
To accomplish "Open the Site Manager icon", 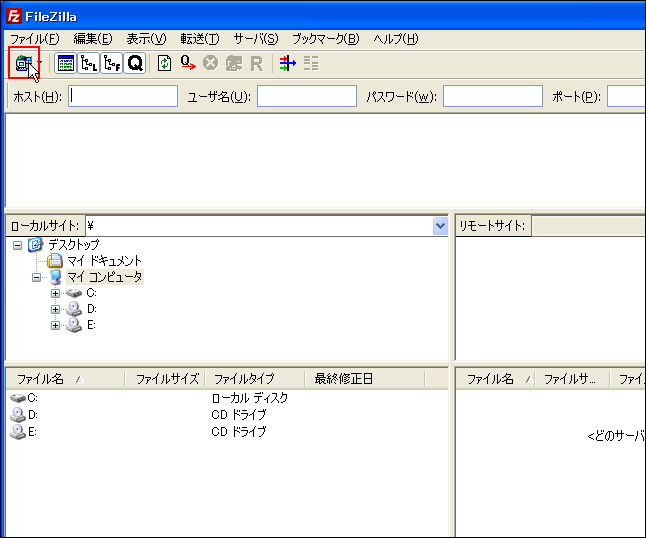I will pos(24,63).
